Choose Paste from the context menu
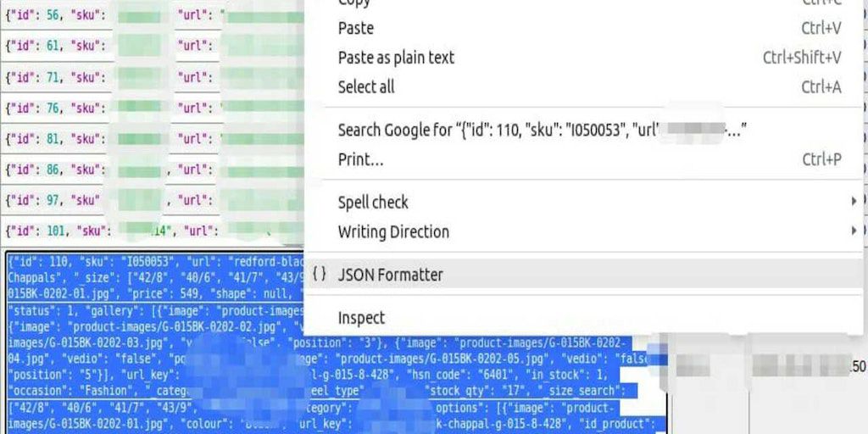 coord(356,28)
